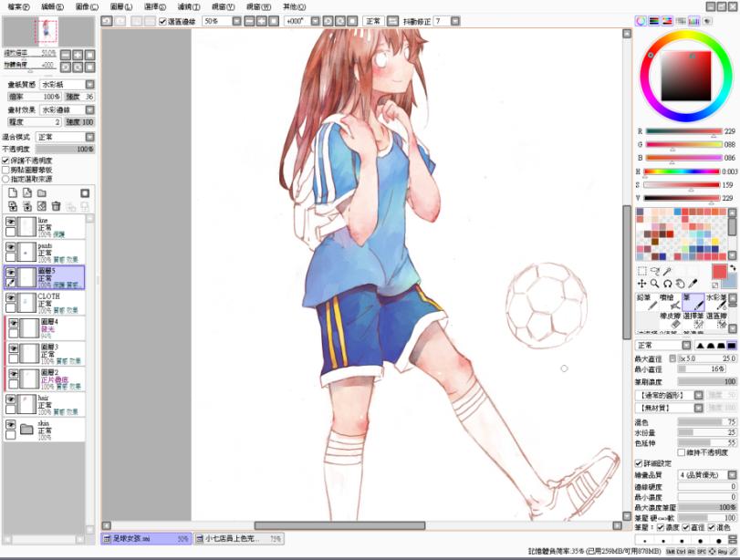This screenshot has width=740, height=560.
Task: Open the 圖像(C) Canvas menu
Action: click(87, 7)
